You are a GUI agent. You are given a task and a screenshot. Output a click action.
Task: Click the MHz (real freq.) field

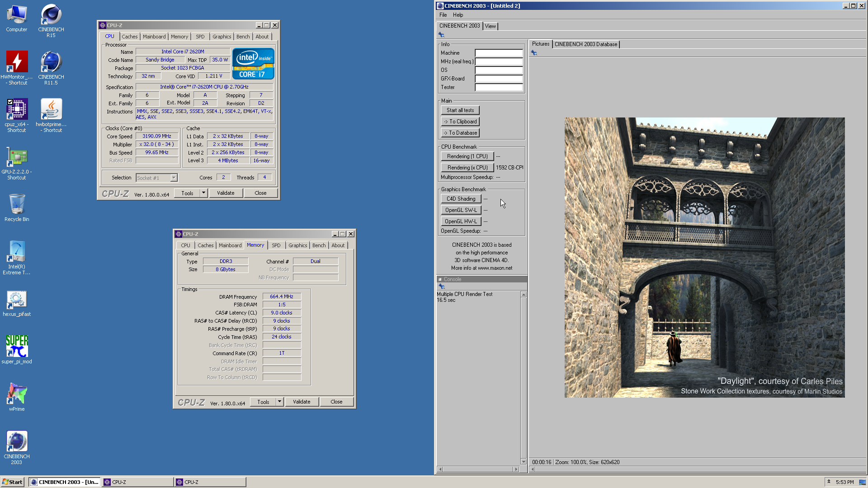pyautogui.click(x=499, y=61)
